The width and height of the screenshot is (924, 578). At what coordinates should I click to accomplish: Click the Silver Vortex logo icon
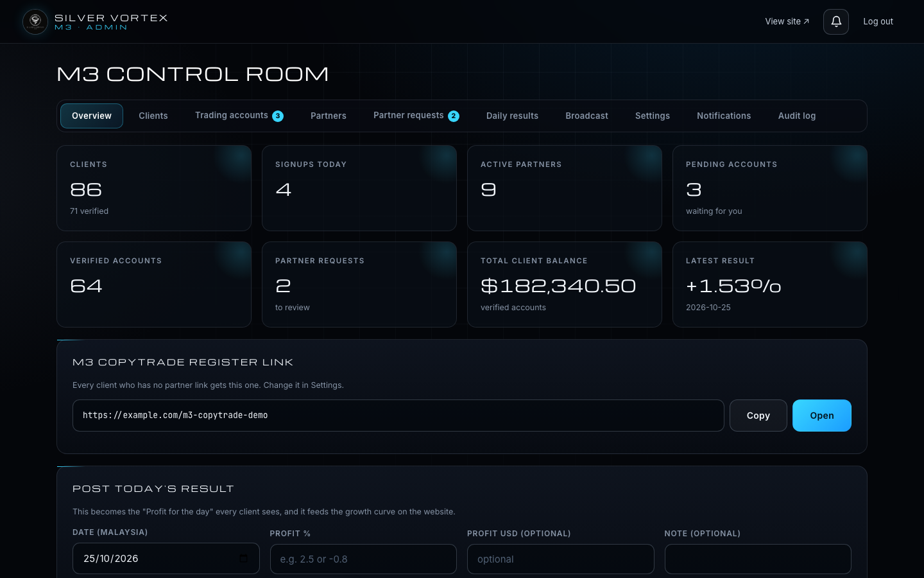point(35,22)
